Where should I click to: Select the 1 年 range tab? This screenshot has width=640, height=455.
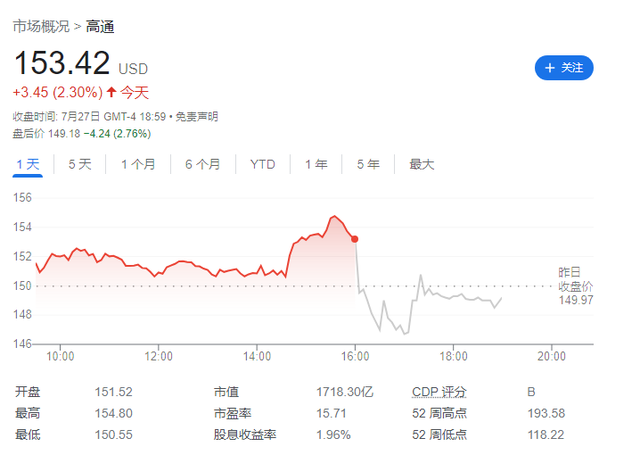tap(316, 164)
